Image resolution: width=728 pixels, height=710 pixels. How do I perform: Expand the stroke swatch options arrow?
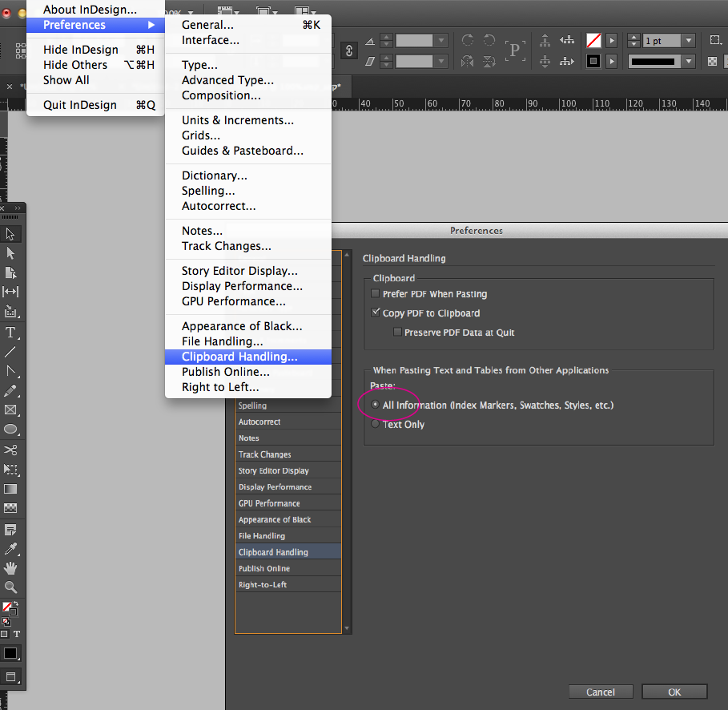pyautogui.click(x=612, y=61)
